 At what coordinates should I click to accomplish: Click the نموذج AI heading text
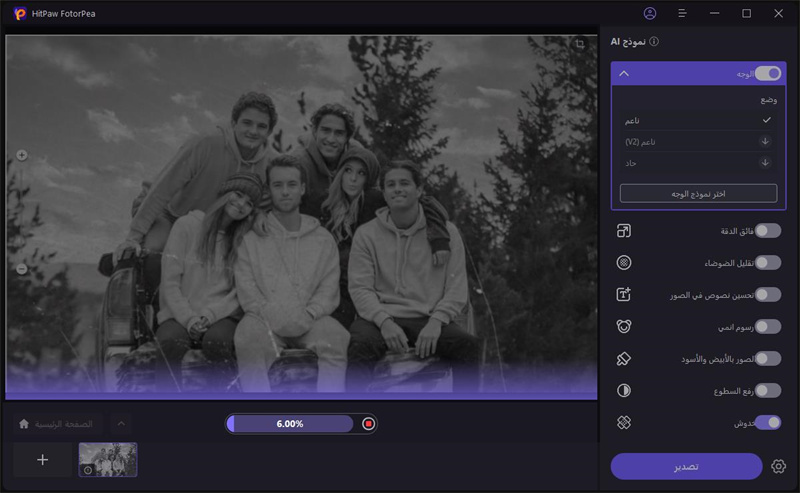[628, 41]
